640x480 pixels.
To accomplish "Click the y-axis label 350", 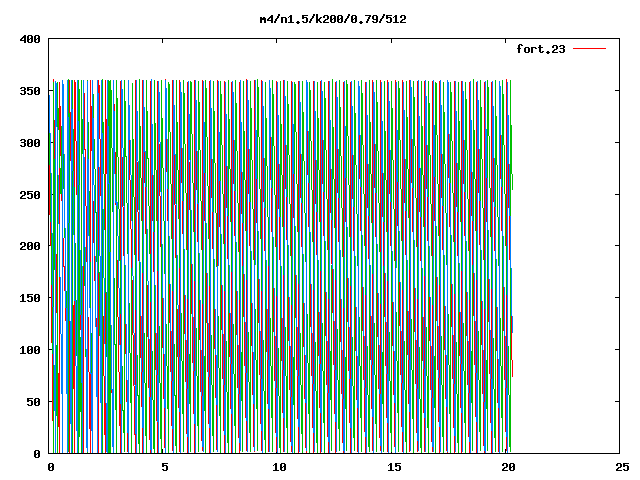I will (x=30, y=91).
